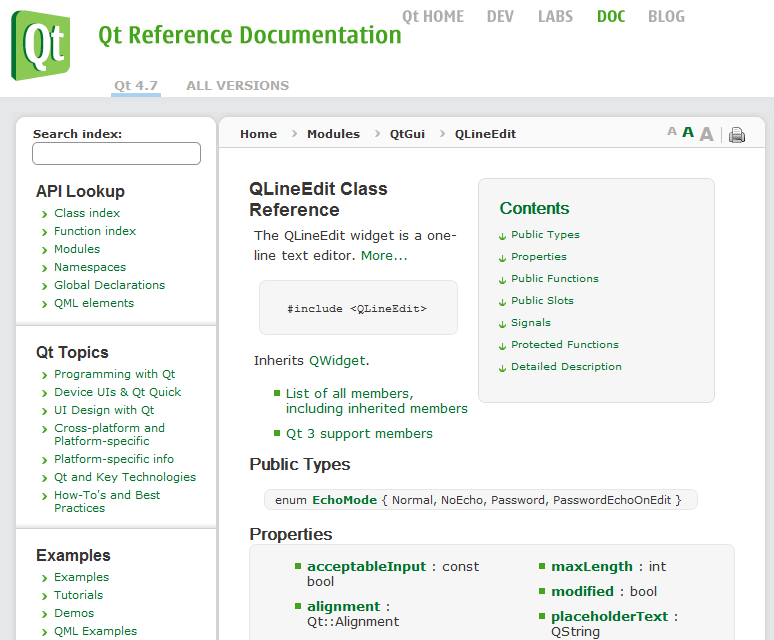Viewport: 774px width, 640px height.
Task: Open modified property link
Action: [582, 591]
